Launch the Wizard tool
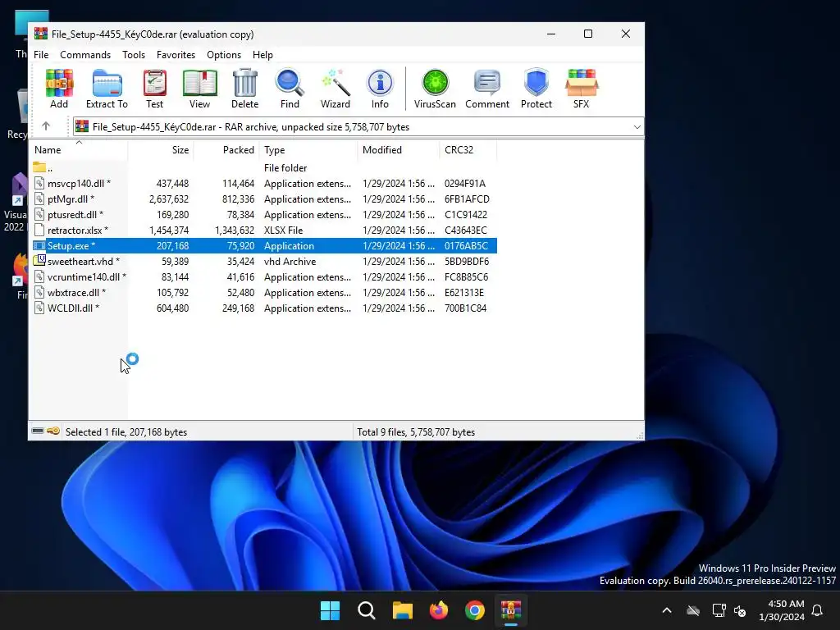The width and height of the screenshot is (840, 630). pyautogui.click(x=336, y=89)
